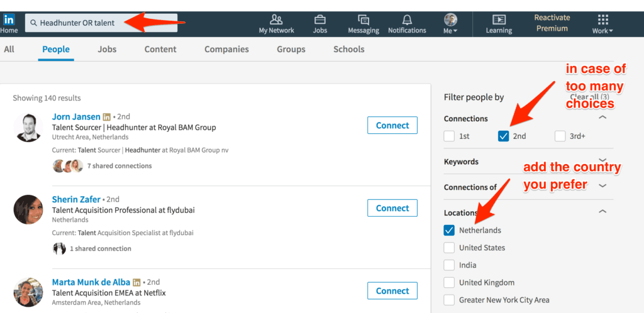644x313 pixels.
Task: View Jorn Jansen's 7 shared connections
Action: tap(119, 166)
